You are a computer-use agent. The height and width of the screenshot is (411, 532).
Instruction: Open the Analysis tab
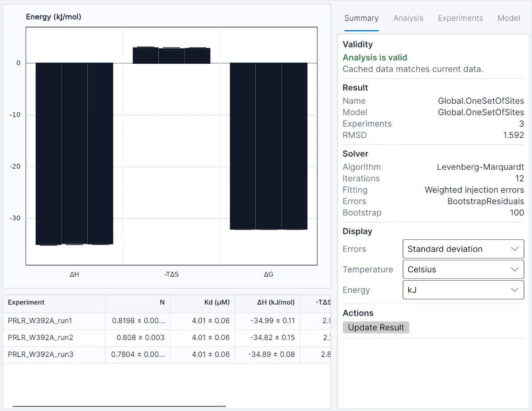point(408,18)
